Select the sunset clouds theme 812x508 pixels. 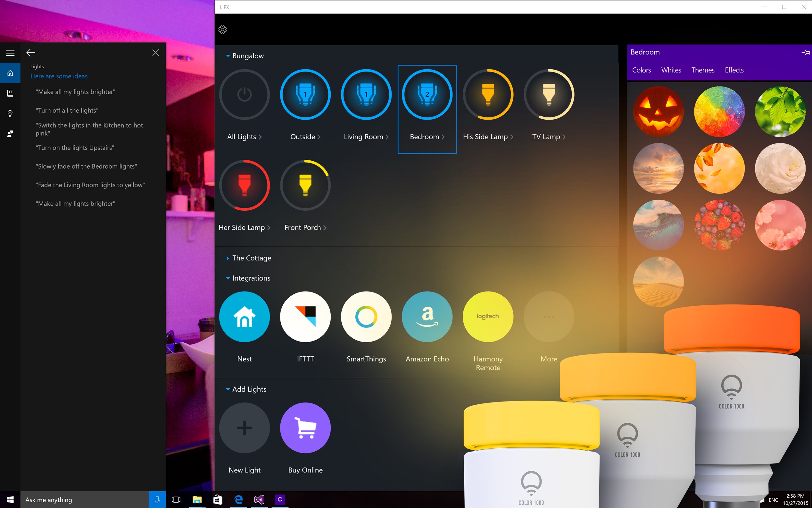pyautogui.click(x=658, y=168)
